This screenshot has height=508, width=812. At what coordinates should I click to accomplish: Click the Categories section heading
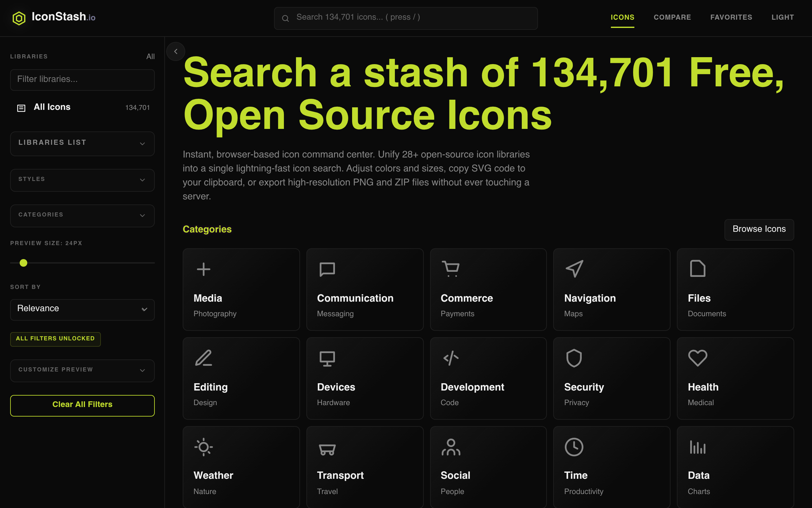tap(207, 229)
